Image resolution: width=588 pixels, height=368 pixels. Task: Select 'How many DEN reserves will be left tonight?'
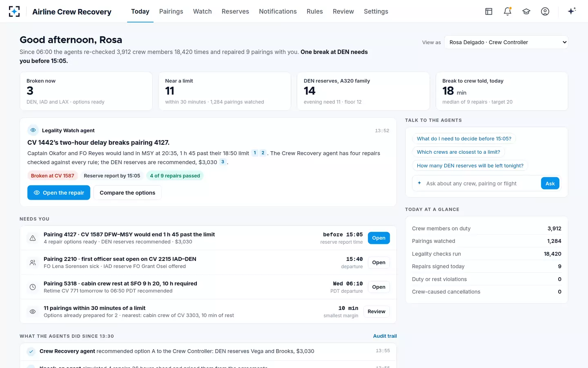470,166
